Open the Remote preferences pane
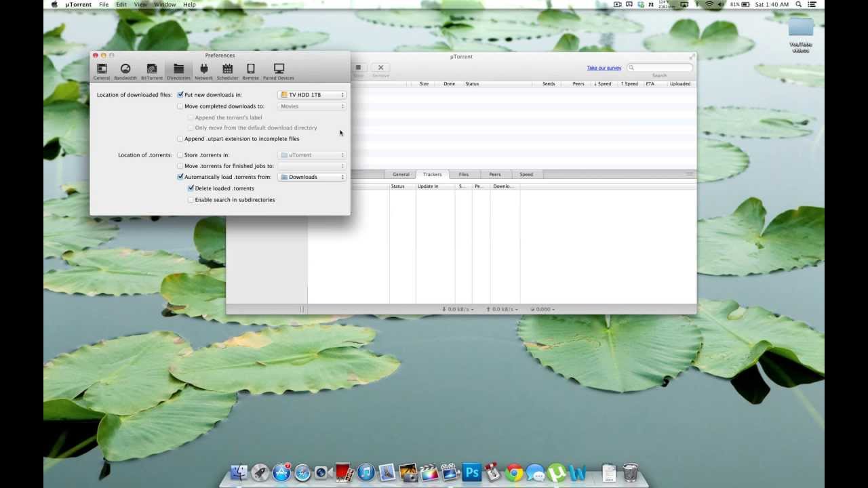 251,71
